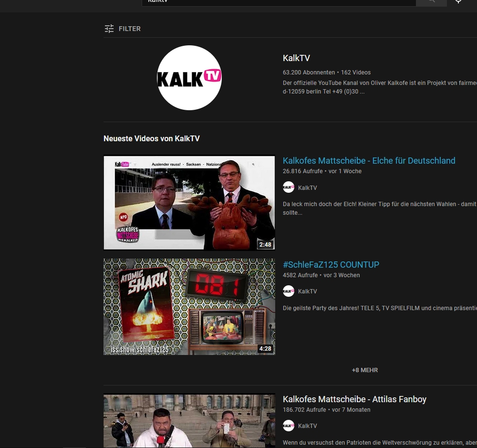Open the FILTER label
This screenshot has width=477, height=448.
tap(130, 29)
